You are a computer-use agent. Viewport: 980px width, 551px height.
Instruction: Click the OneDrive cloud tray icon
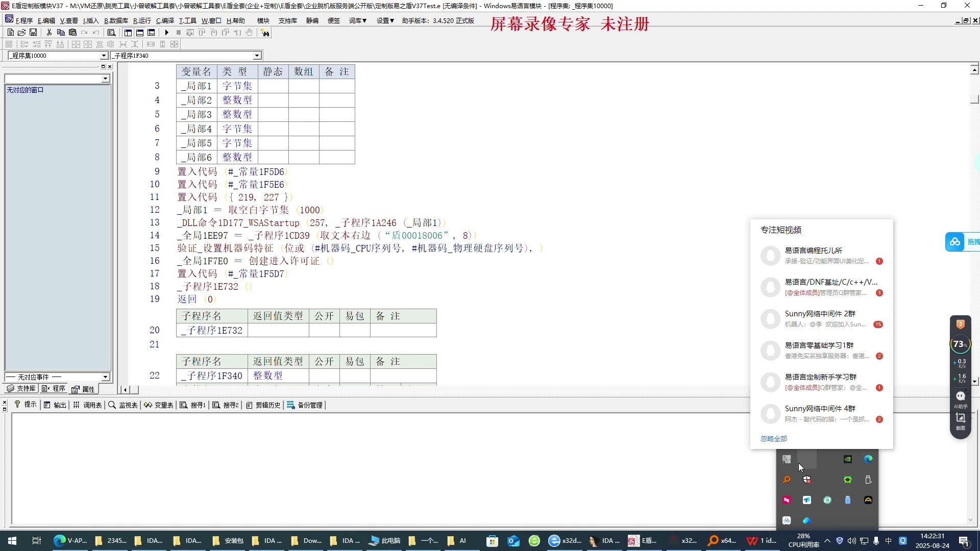(x=807, y=520)
